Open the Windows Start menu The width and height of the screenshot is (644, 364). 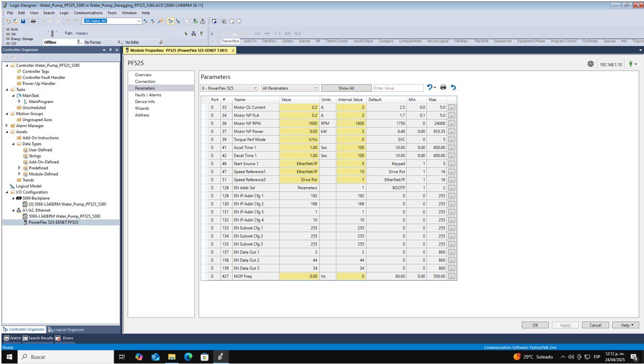pos(9,357)
